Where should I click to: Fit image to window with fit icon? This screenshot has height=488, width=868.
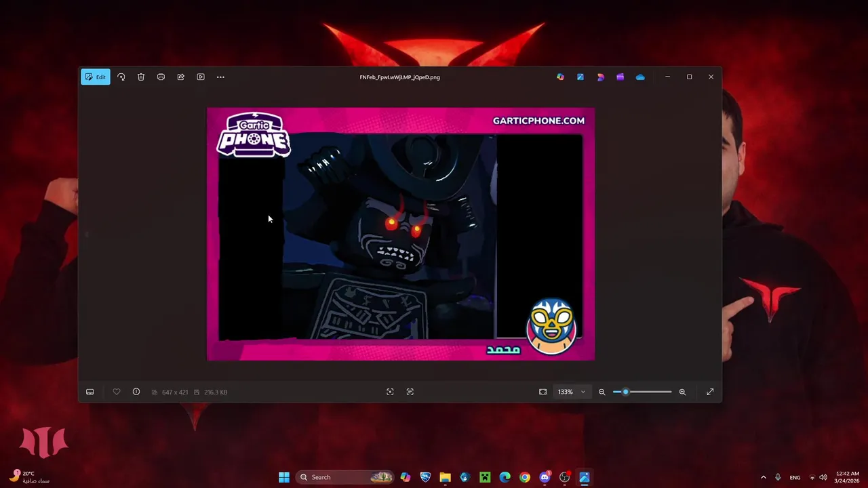[x=543, y=392]
